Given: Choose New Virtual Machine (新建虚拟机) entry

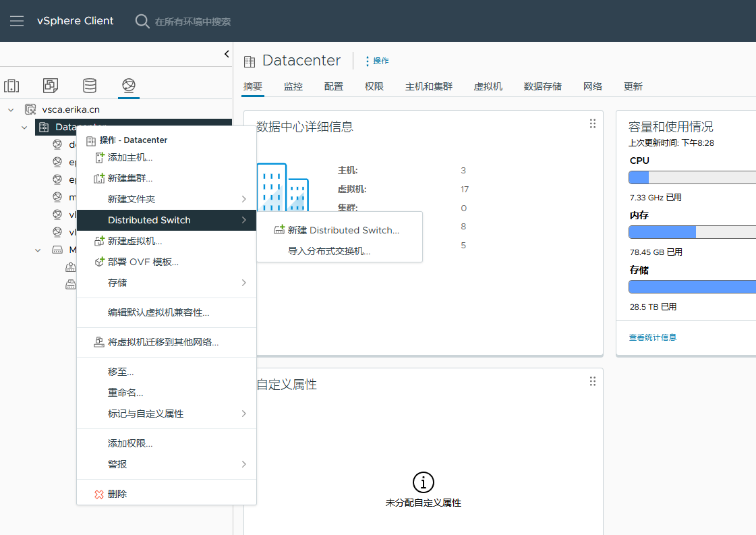Looking at the screenshot, I should click(167, 241).
